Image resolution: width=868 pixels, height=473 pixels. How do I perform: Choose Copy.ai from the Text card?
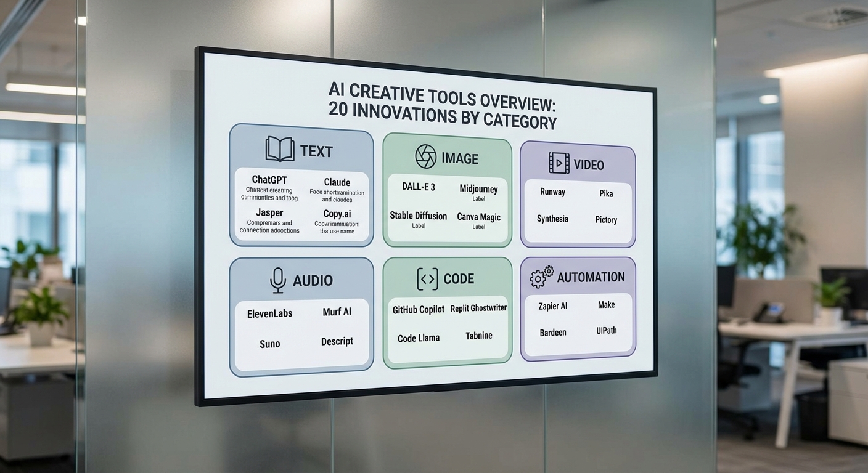pyautogui.click(x=337, y=214)
